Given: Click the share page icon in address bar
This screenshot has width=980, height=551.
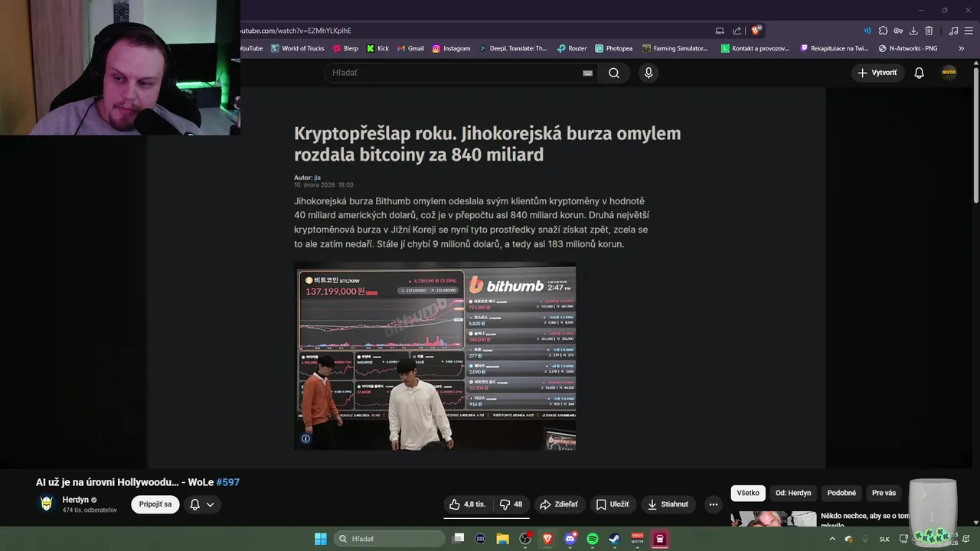Looking at the screenshot, I should 737,31.
